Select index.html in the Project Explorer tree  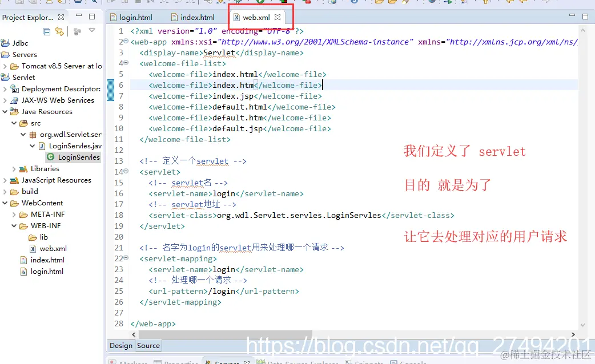pyautogui.click(x=47, y=260)
